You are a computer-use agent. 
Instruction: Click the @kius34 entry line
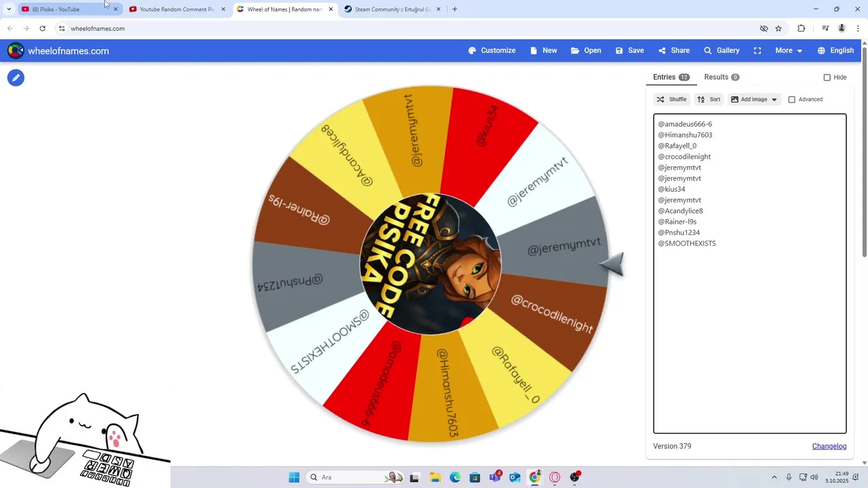[x=671, y=189]
